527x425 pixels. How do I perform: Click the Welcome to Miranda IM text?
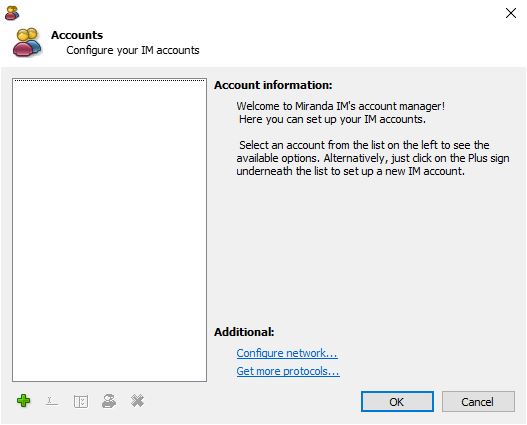[x=340, y=106]
